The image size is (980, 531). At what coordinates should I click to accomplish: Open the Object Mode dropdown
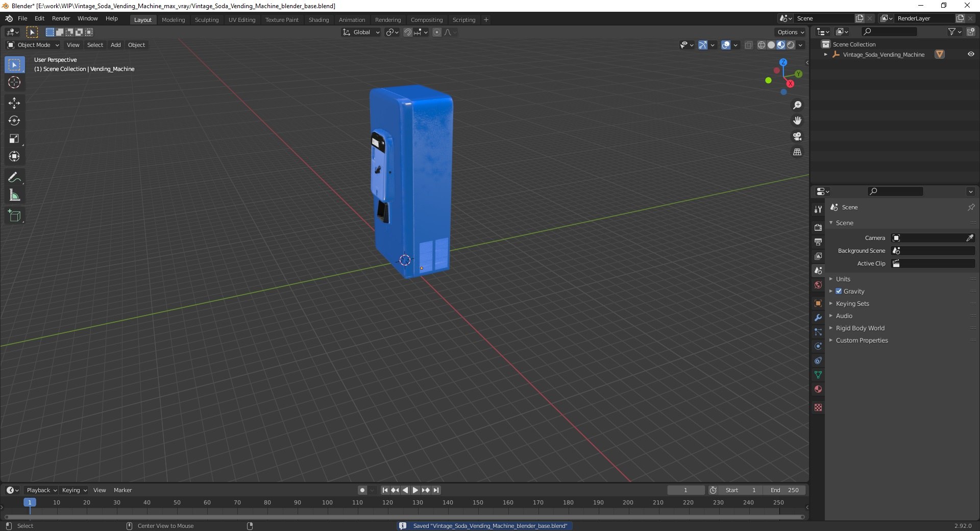(33, 45)
